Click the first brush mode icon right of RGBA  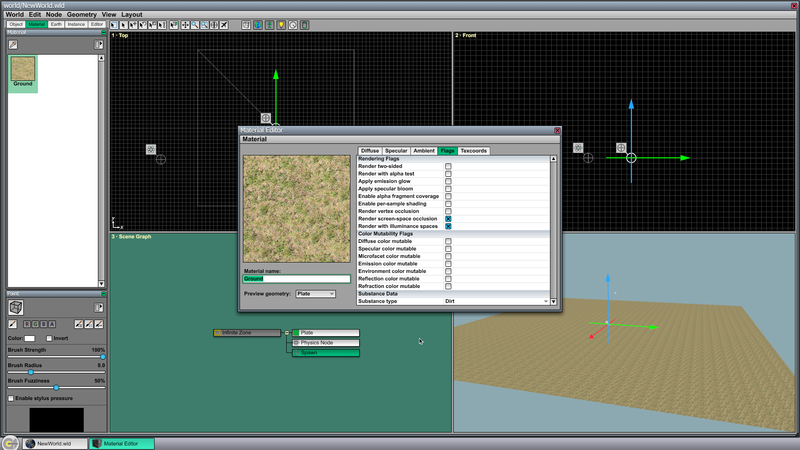point(79,324)
